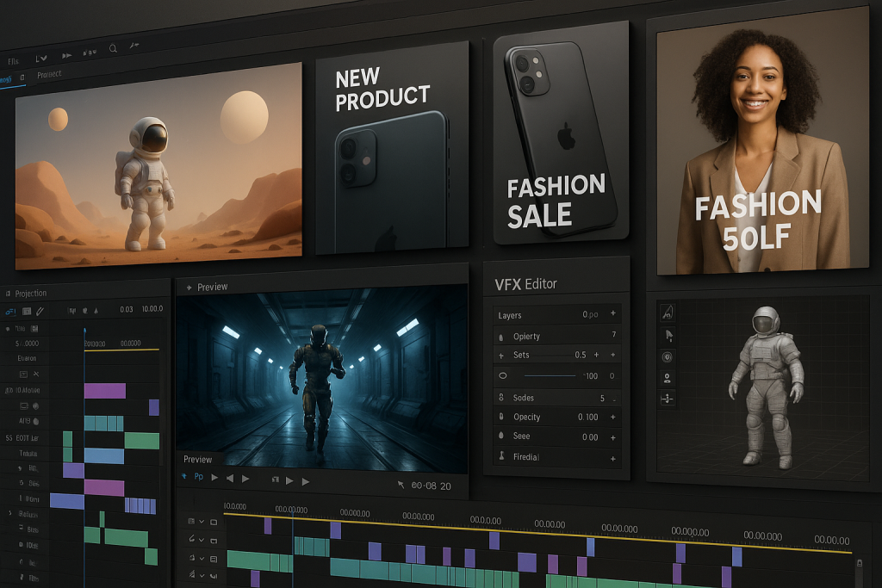The height and width of the screenshot is (588, 882).
Task: Click the ellipse icon next to the slider
Action: (503, 375)
